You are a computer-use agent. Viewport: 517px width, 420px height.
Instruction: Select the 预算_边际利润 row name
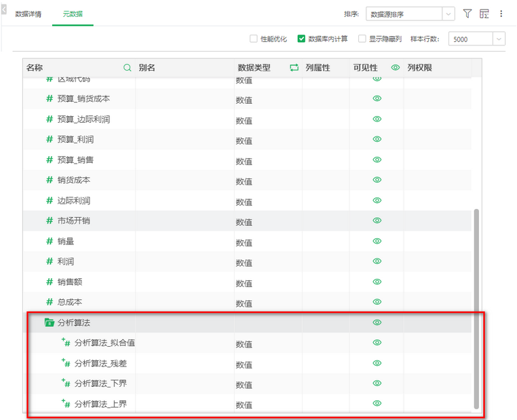pyautogui.click(x=83, y=119)
